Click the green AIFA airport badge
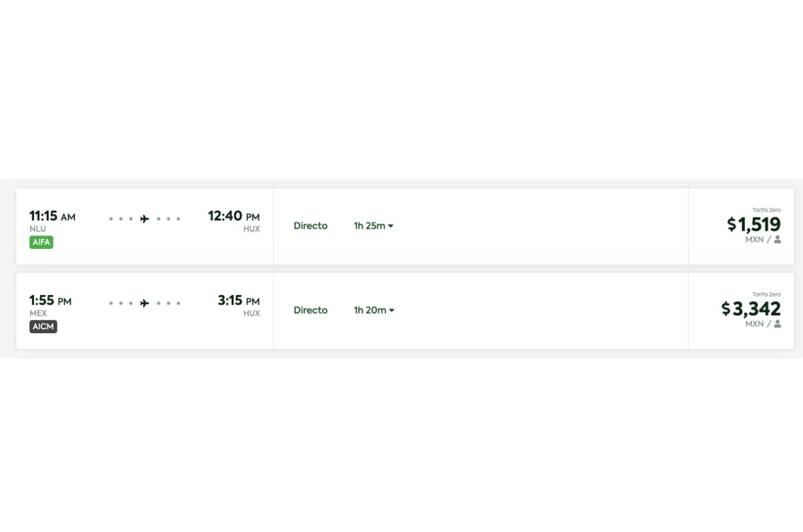The height and width of the screenshot is (532, 803). point(41,242)
